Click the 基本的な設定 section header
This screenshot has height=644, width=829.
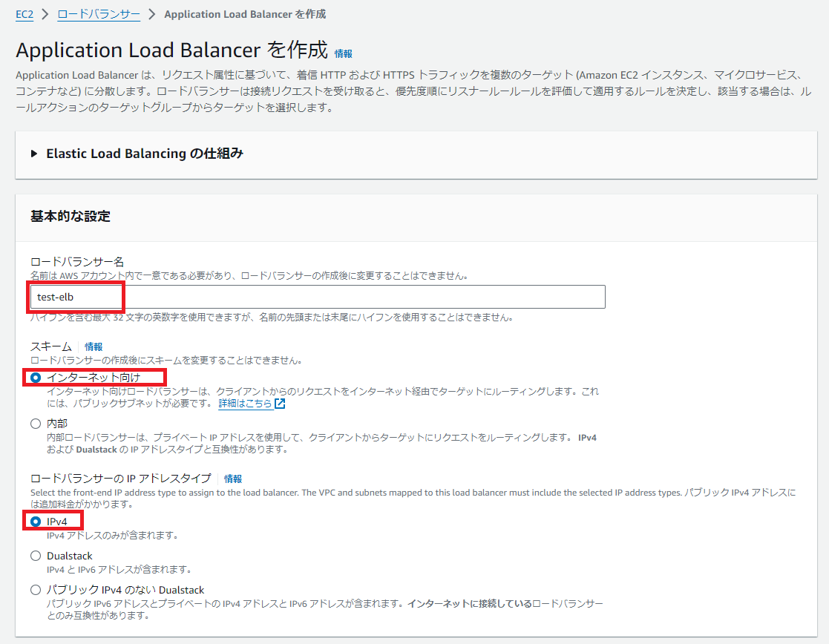tap(71, 216)
